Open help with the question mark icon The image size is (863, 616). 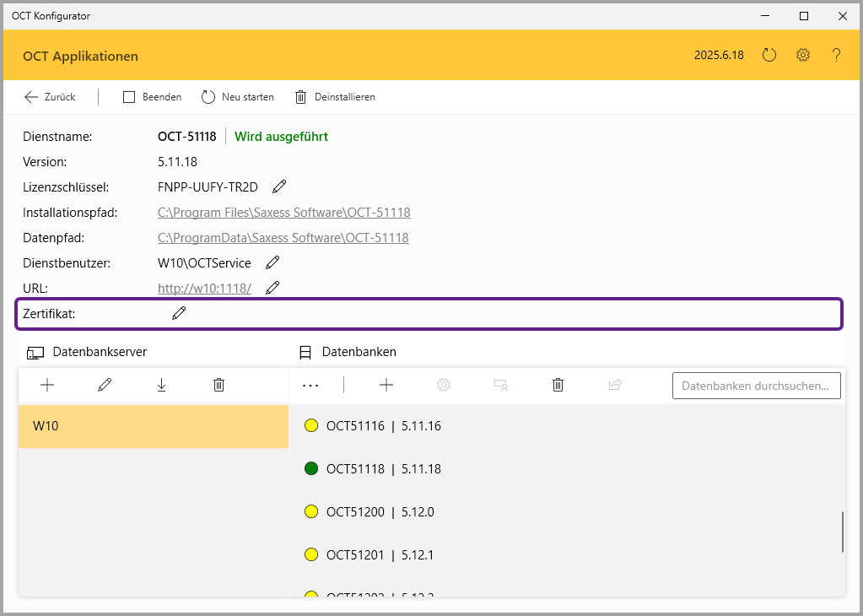tap(836, 56)
